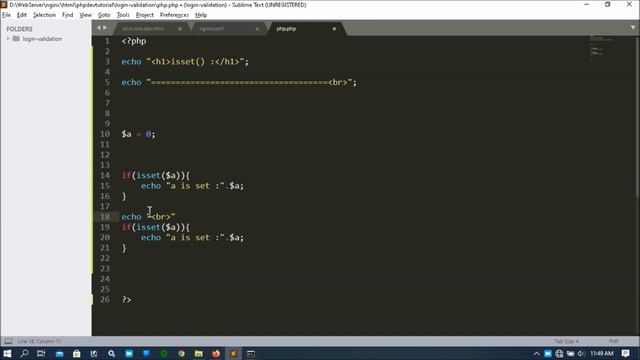This screenshot has height=360, width=640.
Task: Open the Preferences menu
Action: 174,15
